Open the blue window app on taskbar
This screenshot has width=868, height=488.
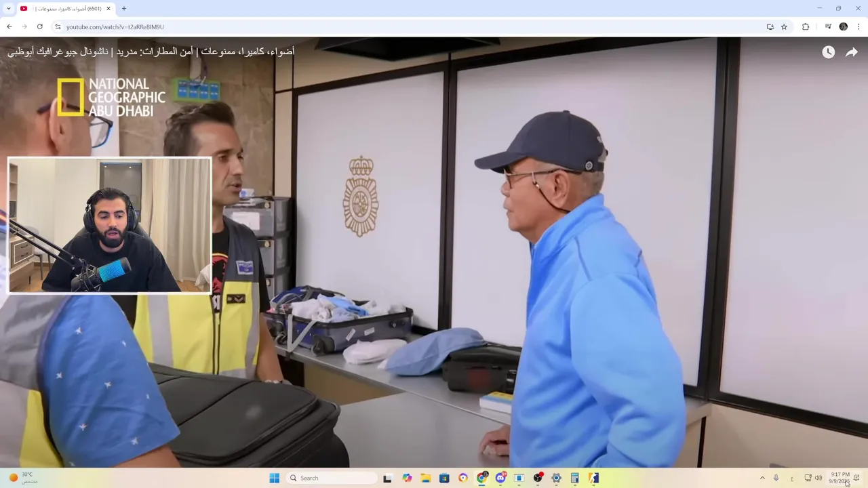[x=519, y=478]
